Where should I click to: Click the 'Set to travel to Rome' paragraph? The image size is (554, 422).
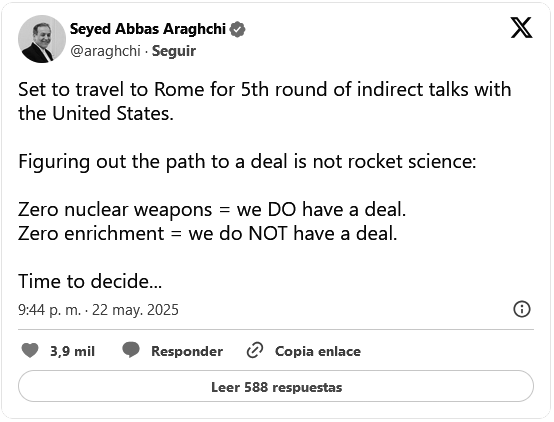pos(265,101)
